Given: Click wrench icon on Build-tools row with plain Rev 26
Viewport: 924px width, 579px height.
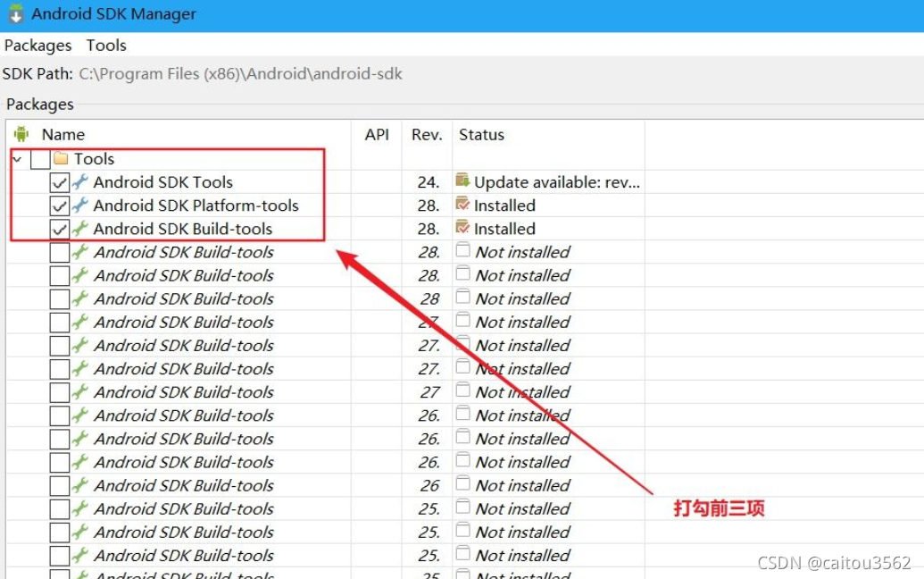Looking at the screenshot, I should point(80,484).
